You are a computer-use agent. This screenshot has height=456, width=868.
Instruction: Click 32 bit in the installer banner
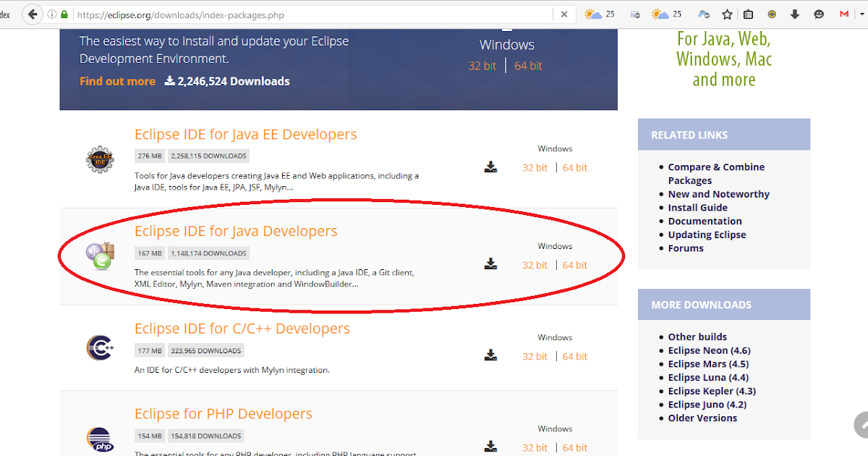point(482,66)
